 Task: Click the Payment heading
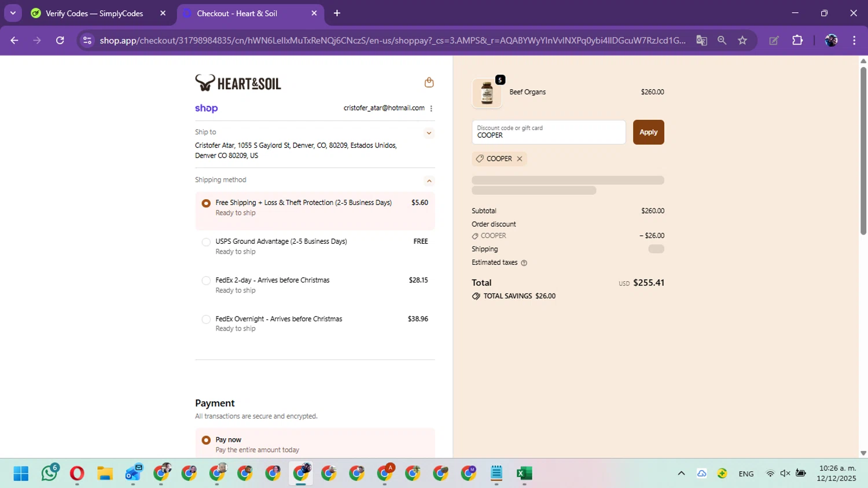215,403
